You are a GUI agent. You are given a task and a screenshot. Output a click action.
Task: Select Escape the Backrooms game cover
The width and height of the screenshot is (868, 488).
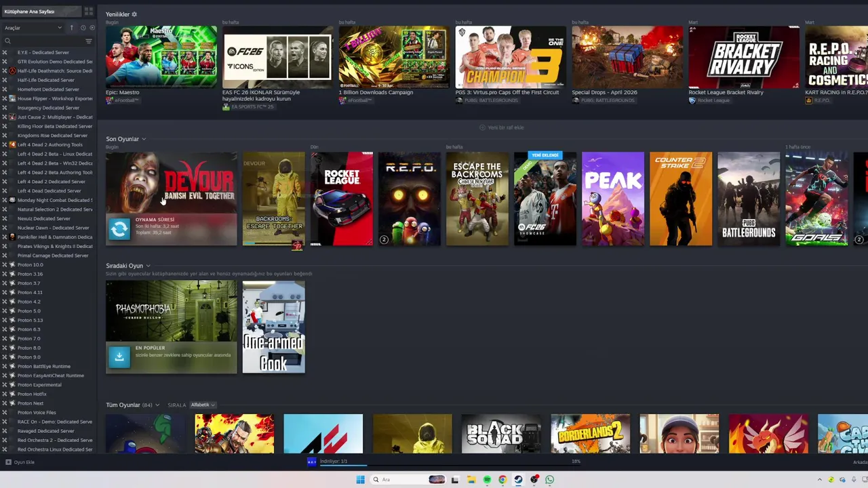[x=477, y=199]
